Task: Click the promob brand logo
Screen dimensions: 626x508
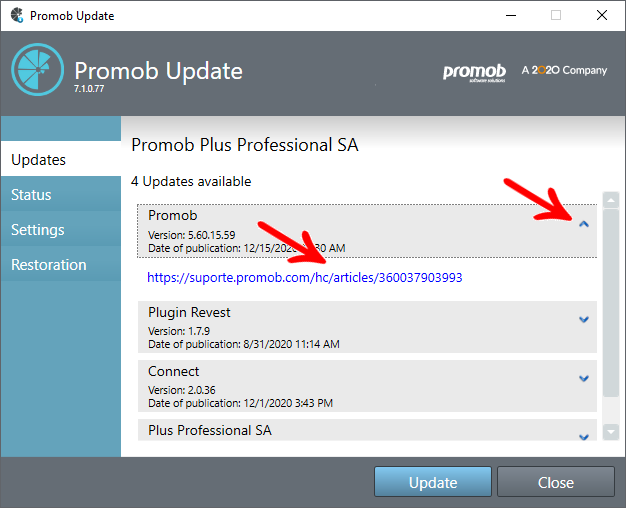Action: pos(474,72)
